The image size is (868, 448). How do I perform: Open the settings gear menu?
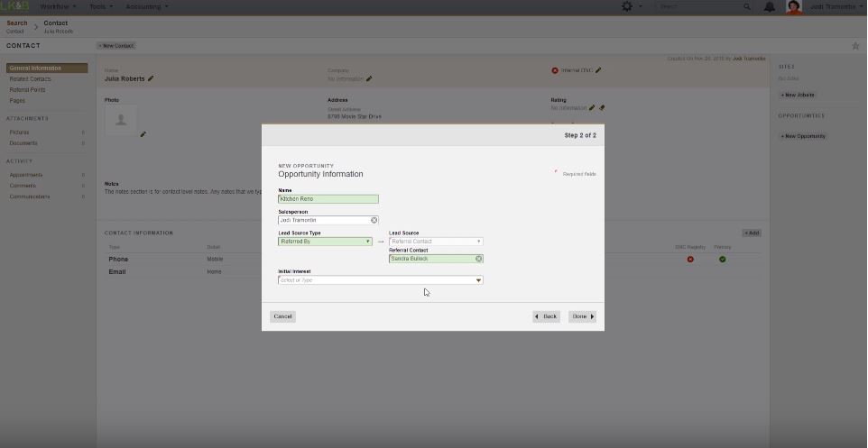tap(627, 6)
